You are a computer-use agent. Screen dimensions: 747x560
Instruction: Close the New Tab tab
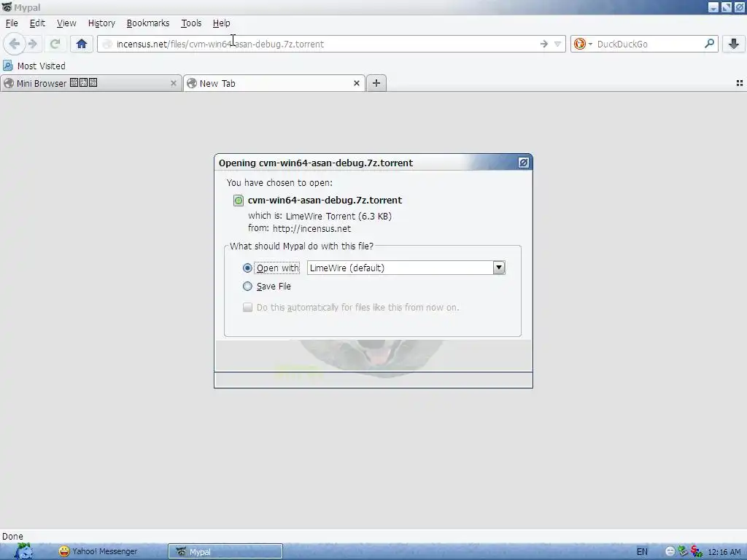click(356, 83)
